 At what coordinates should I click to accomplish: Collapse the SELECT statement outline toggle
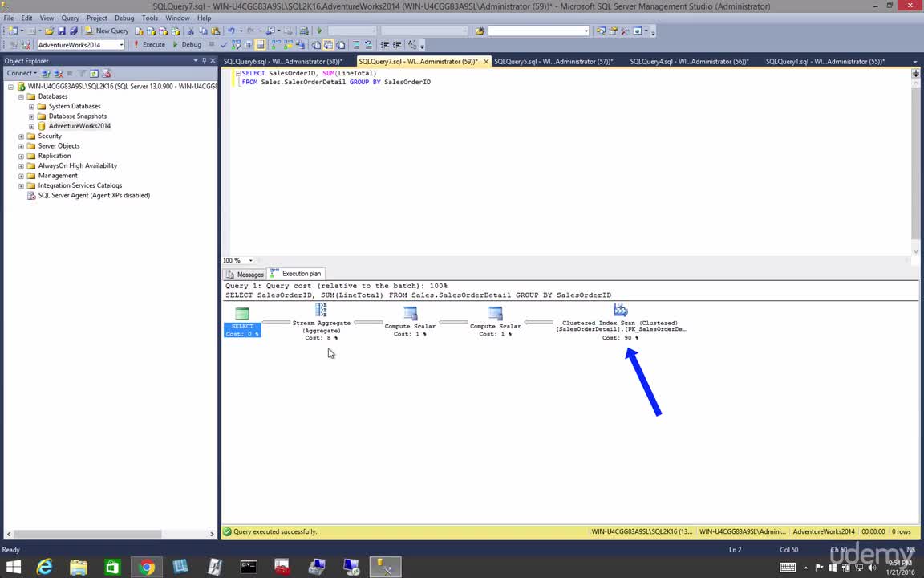point(237,74)
